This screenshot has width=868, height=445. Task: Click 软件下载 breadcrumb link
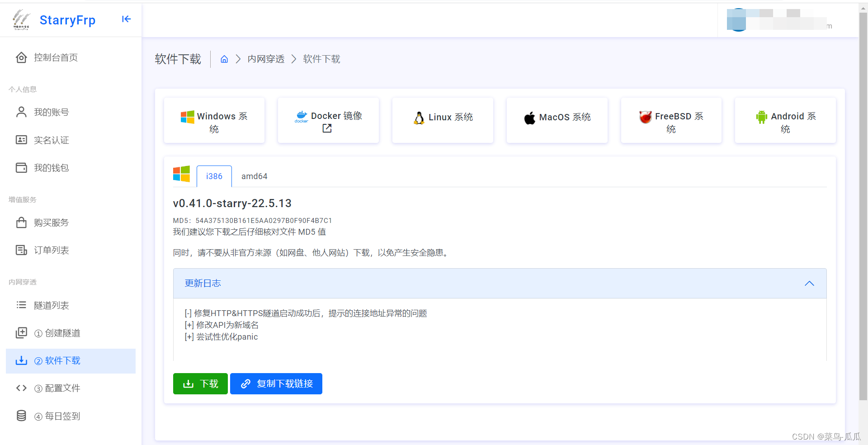pos(321,59)
